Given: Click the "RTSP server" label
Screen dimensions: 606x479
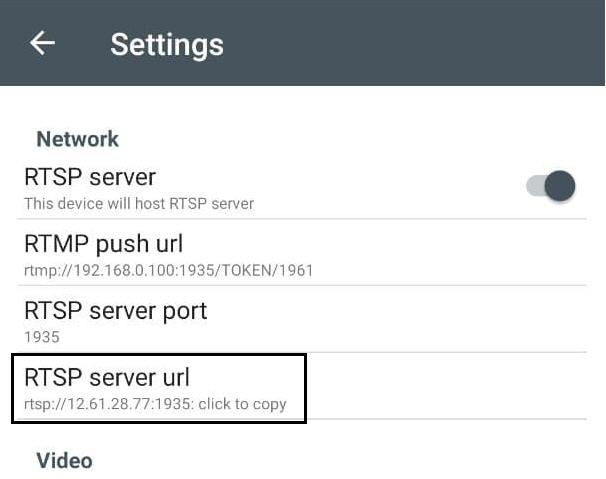Looking at the screenshot, I should tap(90, 178).
